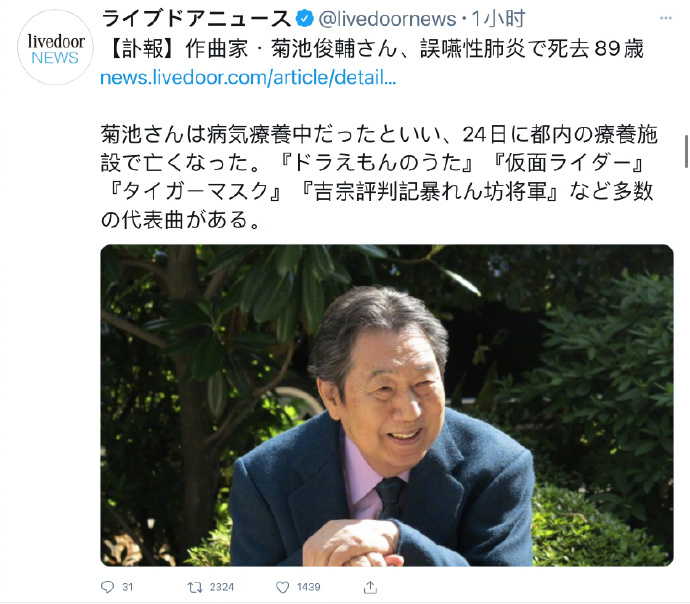This screenshot has width=690, height=604.
Task: Click the reply count 31
Action: [127, 587]
